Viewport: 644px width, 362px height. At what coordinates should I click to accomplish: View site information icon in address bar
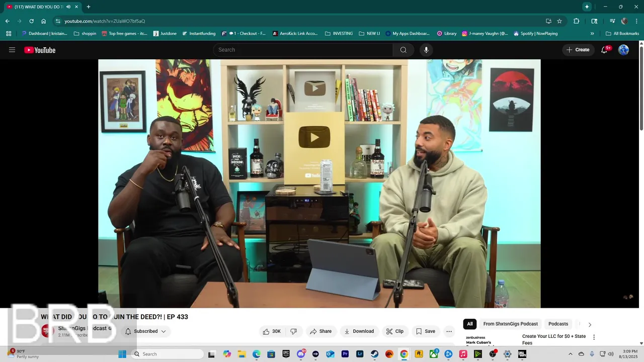pos(58,21)
